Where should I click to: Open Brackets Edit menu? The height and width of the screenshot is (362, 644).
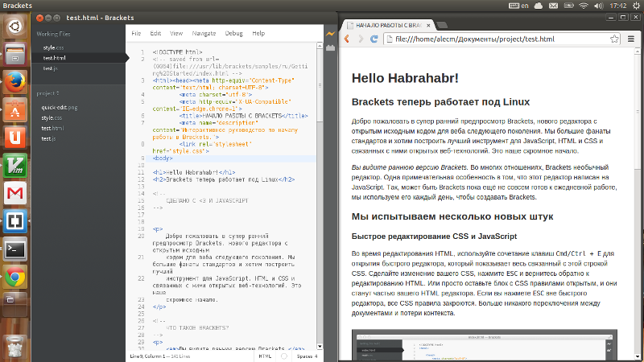coord(155,33)
